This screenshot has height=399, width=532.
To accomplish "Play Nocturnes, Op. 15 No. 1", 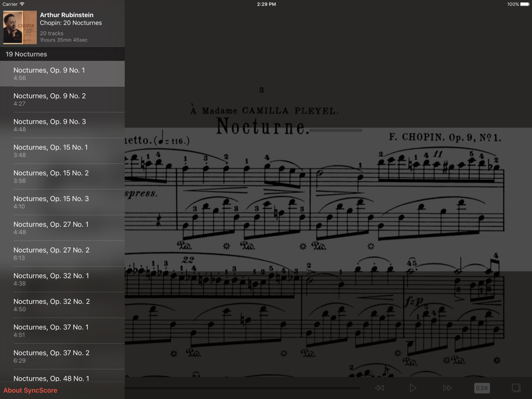I will (62, 151).
